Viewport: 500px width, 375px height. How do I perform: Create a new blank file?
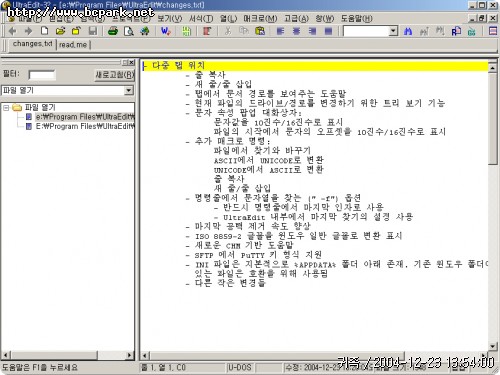tap(44, 31)
